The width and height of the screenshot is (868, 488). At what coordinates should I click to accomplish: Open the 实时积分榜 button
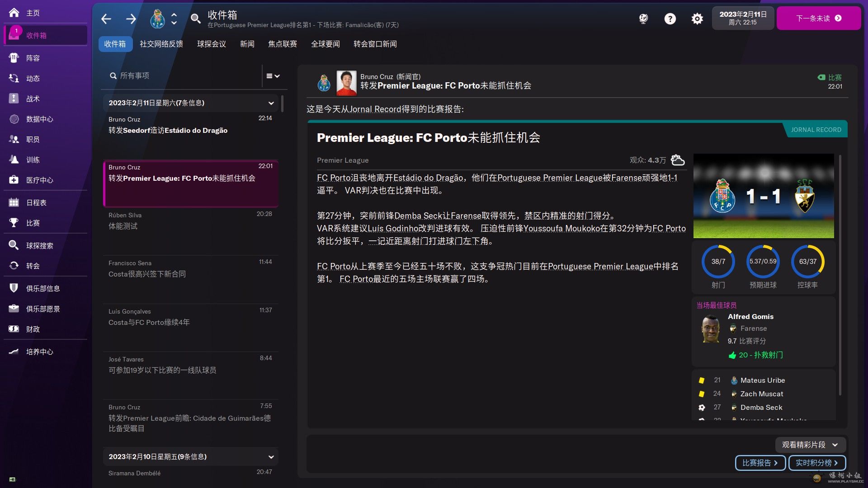pos(817,463)
